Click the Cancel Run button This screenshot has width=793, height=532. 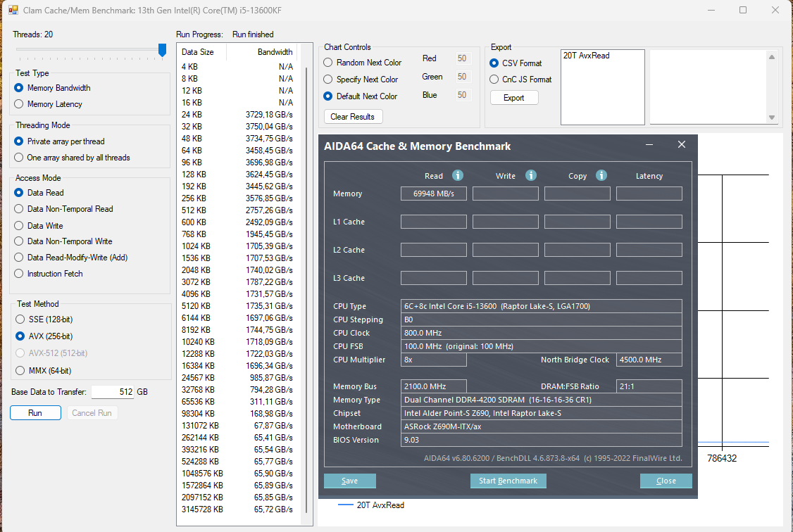(92, 413)
